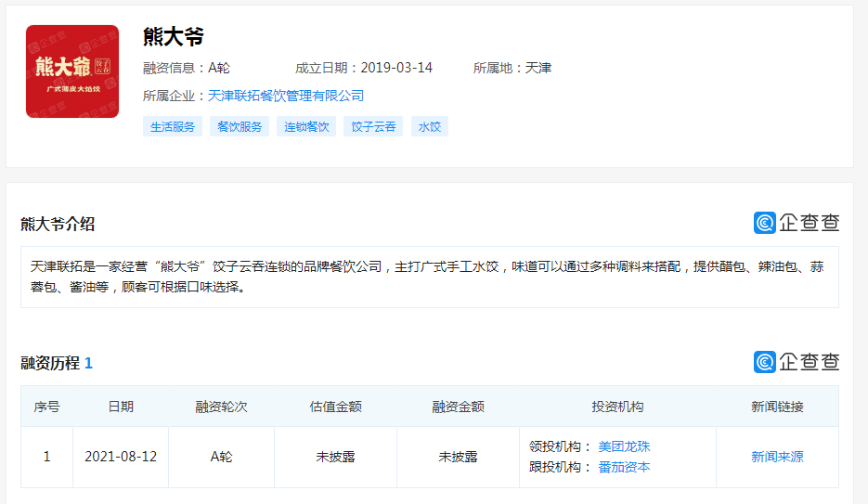Click the 熊大爷介绍 section heading
868x504 pixels.
[x=58, y=224]
